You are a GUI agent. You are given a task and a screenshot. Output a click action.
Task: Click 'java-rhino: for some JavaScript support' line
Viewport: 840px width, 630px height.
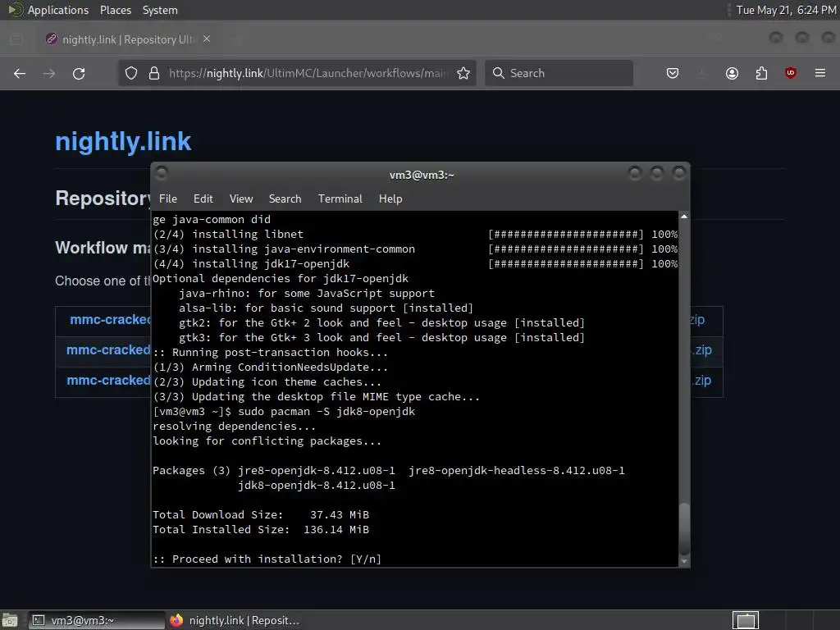pyautogui.click(x=307, y=294)
